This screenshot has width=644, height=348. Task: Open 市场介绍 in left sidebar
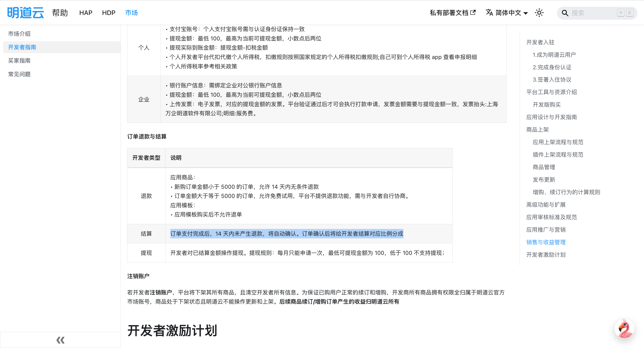[x=19, y=34]
